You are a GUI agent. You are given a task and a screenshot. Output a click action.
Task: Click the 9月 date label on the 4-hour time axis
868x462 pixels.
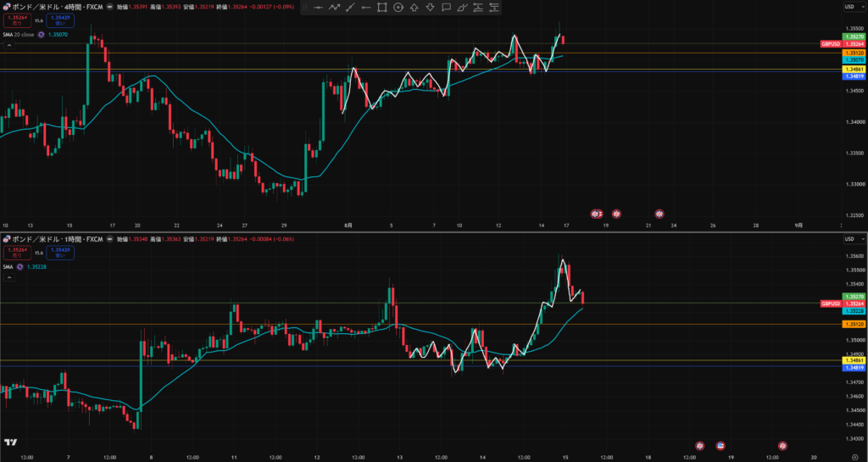(798, 225)
